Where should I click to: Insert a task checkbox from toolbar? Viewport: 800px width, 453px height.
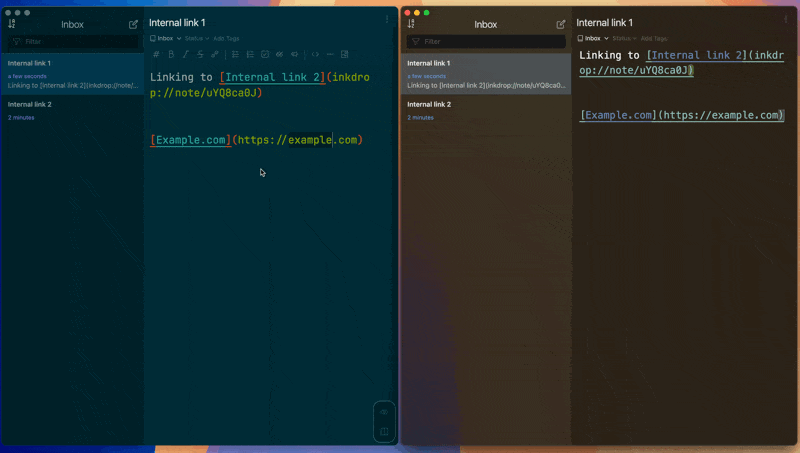[x=265, y=54]
